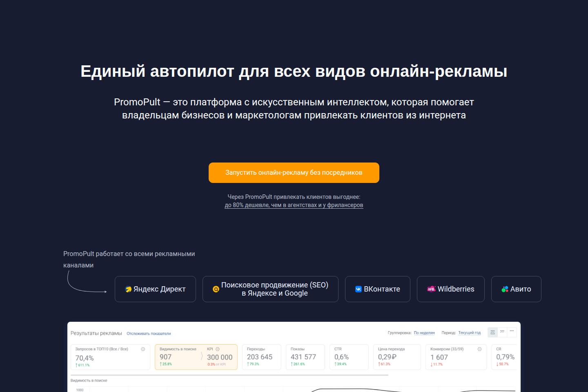Click the KPI 300 000 value

[220, 357]
